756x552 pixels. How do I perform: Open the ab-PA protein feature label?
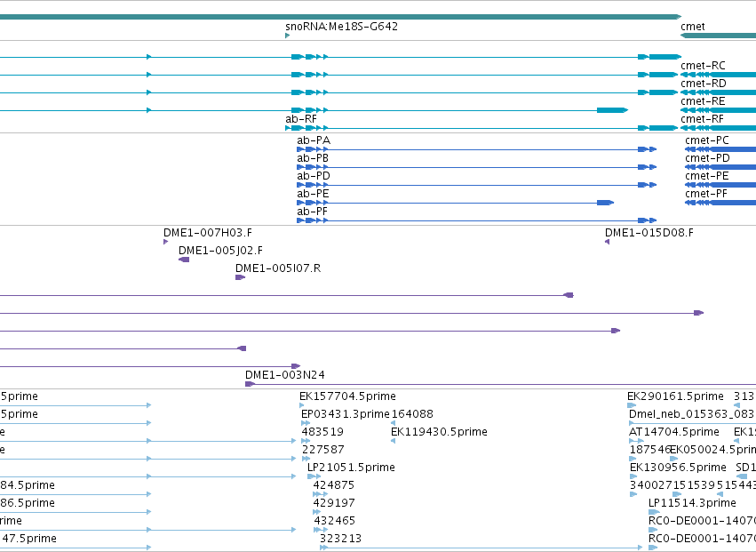click(x=314, y=140)
